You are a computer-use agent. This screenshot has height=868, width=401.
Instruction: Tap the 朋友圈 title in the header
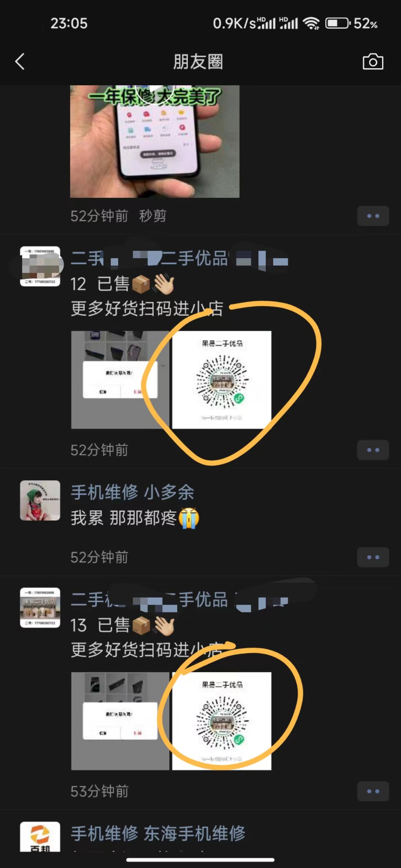tap(198, 62)
